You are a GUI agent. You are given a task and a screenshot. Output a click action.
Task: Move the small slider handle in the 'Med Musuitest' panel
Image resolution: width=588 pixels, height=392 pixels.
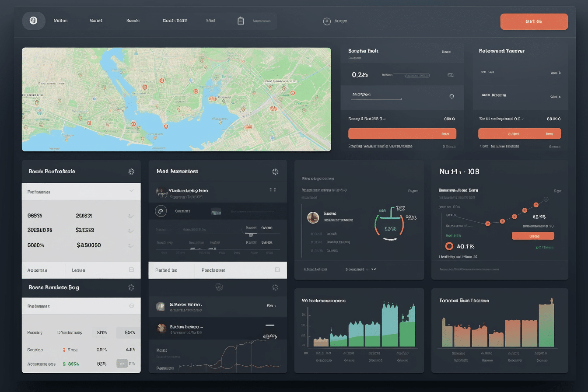tap(251, 235)
